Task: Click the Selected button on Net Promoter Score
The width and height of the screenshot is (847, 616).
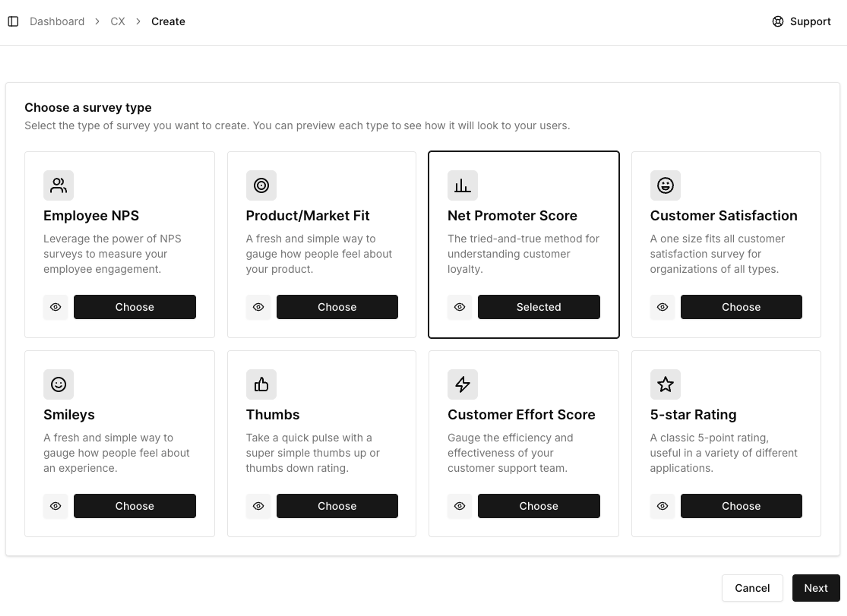Action: (x=538, y=307)
